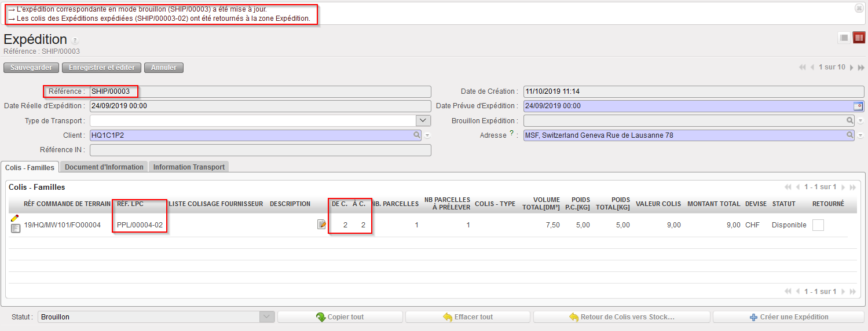Click the Disponible status cell

pos(789,225)
